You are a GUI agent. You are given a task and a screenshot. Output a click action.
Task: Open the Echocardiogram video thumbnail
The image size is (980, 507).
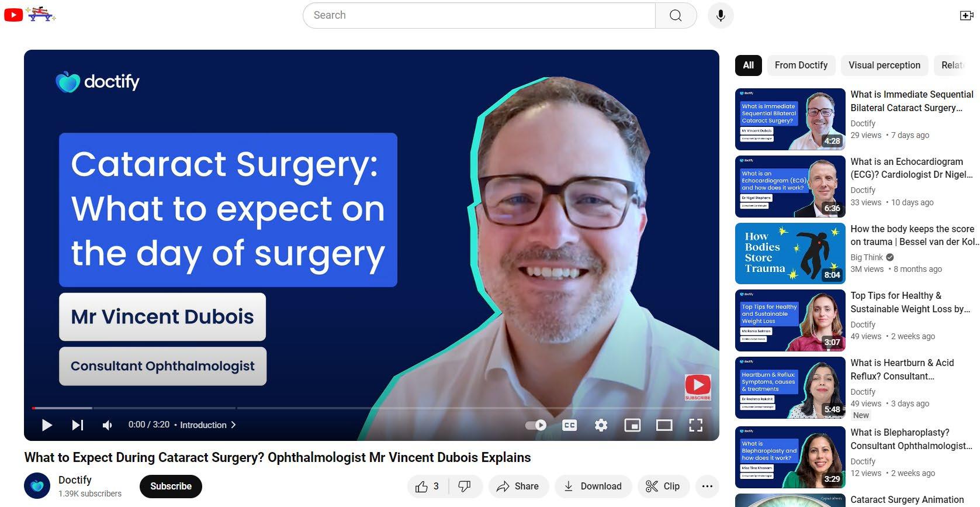(x=790, y=187)
